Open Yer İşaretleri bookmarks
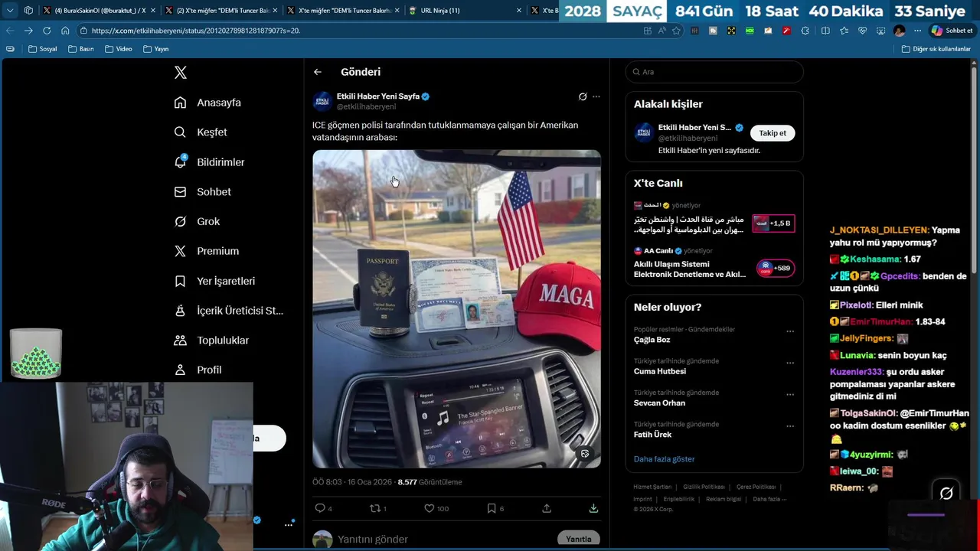Image resolution: width=980 pixels, height=551 pixels. 214,281
